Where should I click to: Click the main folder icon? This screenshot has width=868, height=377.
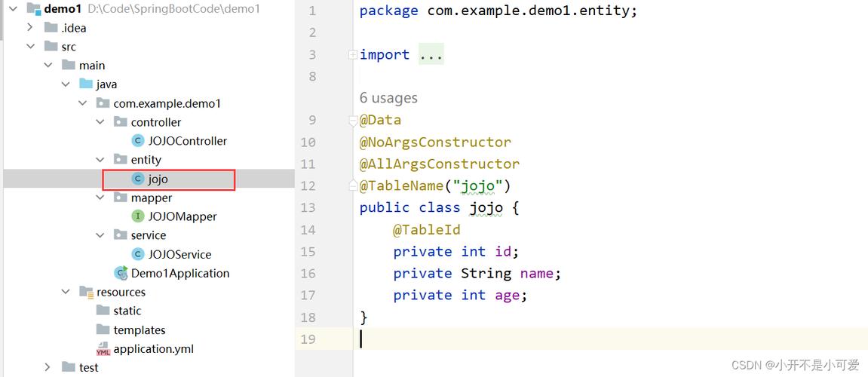tap(69, 66)
